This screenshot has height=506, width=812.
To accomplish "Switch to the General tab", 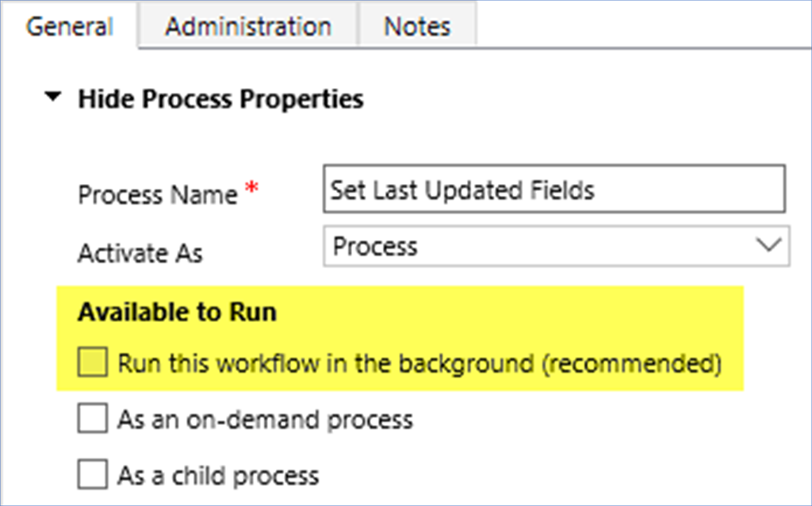I will (x=70, y=26).
